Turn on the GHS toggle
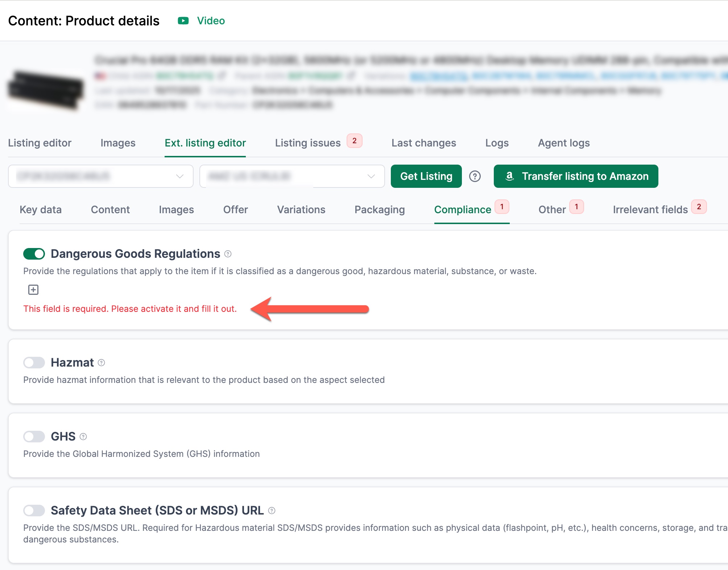The width and height of the screenshot is (728, 570). tap(34, 437)
